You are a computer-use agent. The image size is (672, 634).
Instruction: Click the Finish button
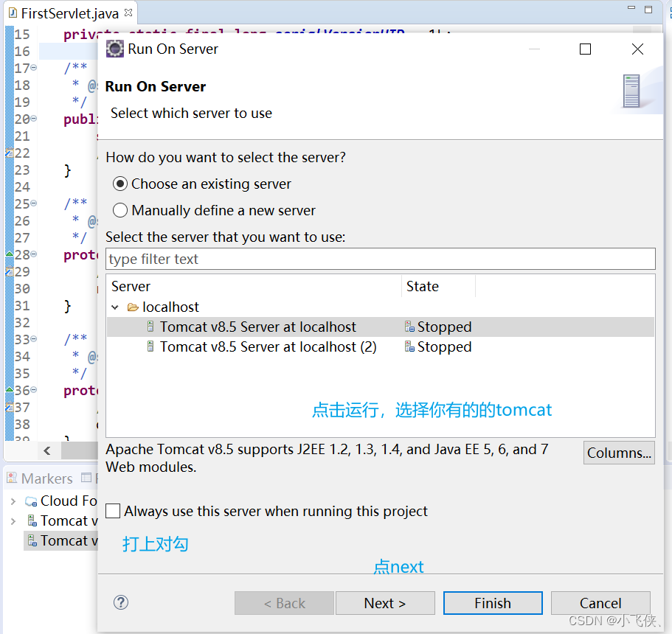[x=493, y=603]
